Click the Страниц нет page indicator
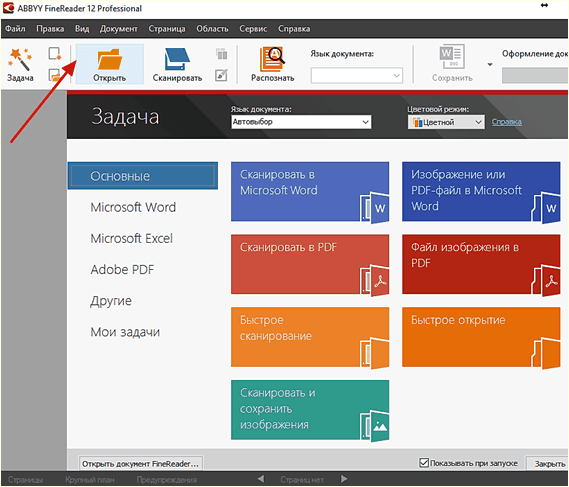Screen dimensions: 569x487 (x=302, y=479)
